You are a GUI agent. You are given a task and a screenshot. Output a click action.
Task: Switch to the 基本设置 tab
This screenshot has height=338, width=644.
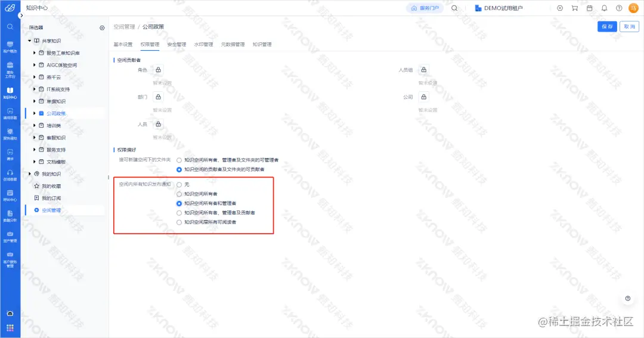coord(123,44)
